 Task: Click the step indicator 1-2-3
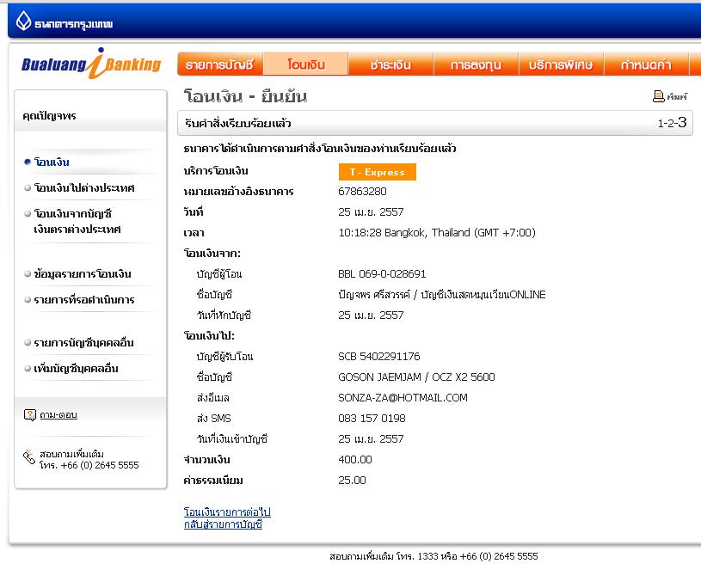click(x=672, y=122)
